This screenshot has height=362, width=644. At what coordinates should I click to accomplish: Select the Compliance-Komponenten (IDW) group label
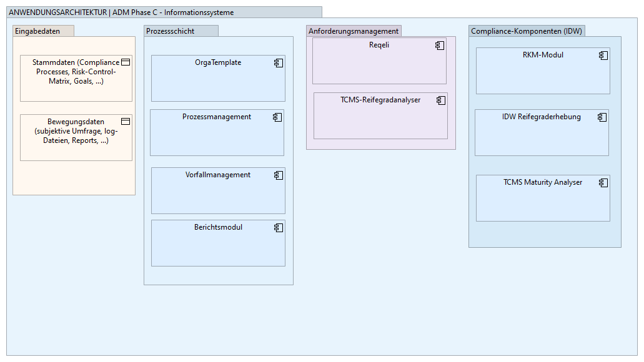coord(526,31)
